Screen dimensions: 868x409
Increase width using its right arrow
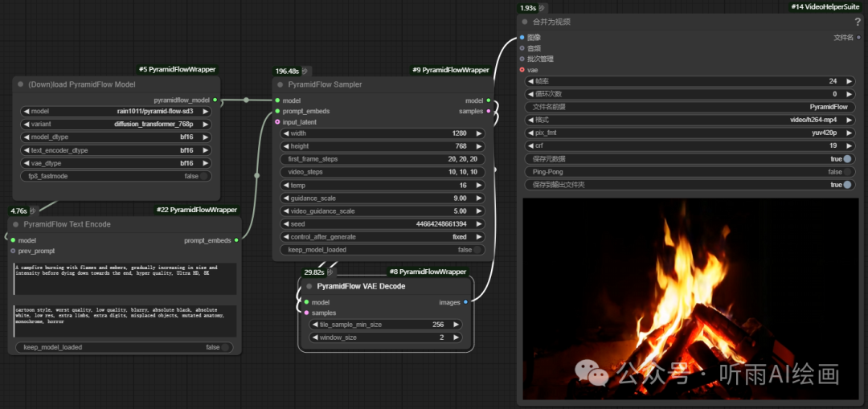tap(477, 133)
